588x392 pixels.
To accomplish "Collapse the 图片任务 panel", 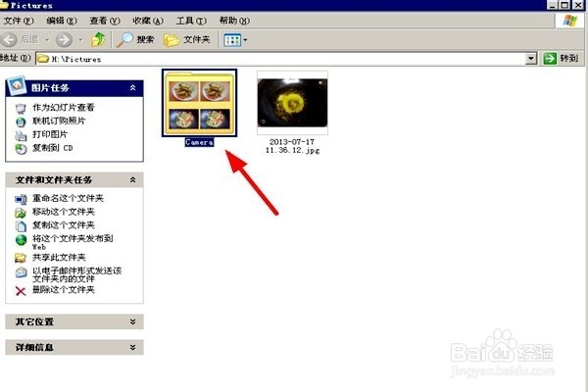I will [x=132, y=88].
